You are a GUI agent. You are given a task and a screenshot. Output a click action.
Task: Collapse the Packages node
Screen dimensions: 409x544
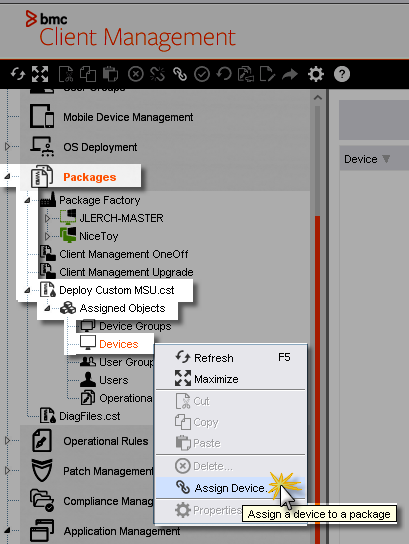7,176
